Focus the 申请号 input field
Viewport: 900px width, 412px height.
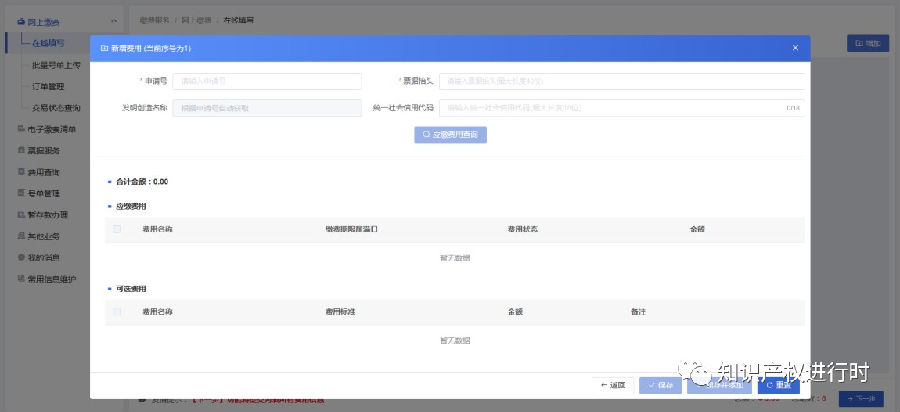click(x=267, y=81)
